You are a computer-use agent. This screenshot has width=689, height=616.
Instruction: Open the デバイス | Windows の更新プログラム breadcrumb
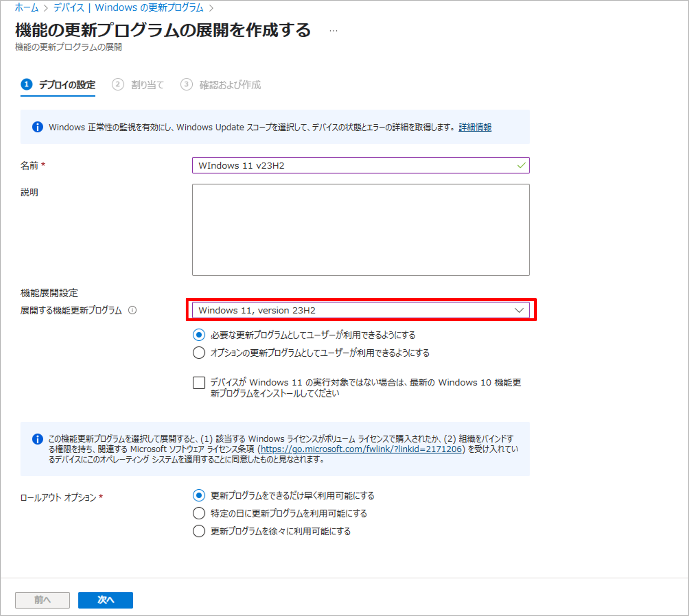click(x=128, y=7)
